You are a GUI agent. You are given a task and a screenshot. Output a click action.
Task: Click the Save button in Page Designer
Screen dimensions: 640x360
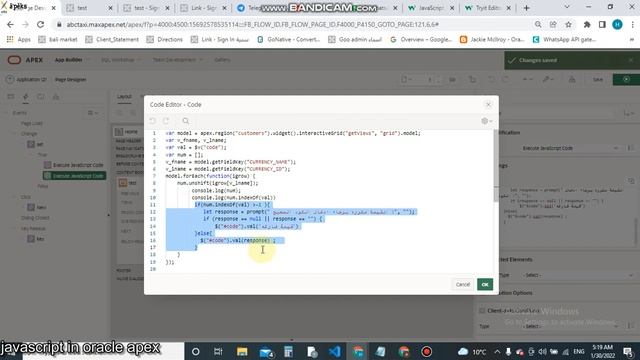598,80
